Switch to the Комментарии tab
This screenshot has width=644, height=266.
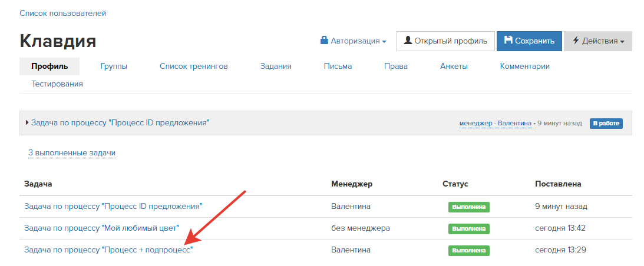(x=524, y=66)
